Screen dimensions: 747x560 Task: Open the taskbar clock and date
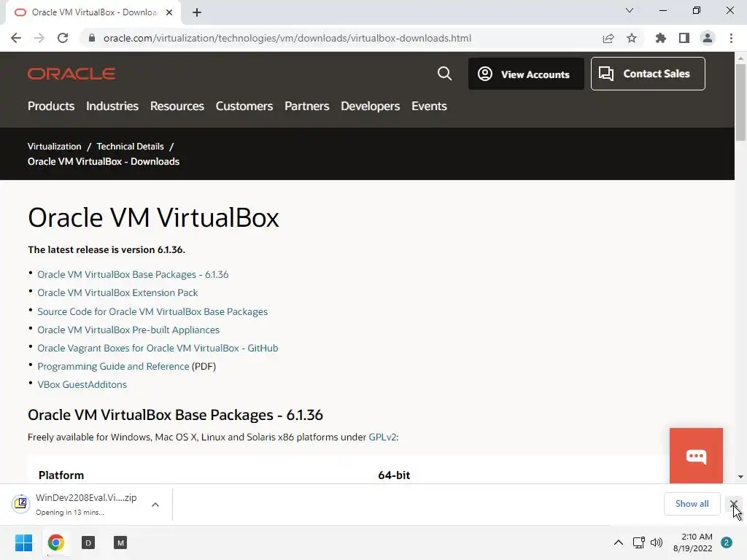(693, 542)
